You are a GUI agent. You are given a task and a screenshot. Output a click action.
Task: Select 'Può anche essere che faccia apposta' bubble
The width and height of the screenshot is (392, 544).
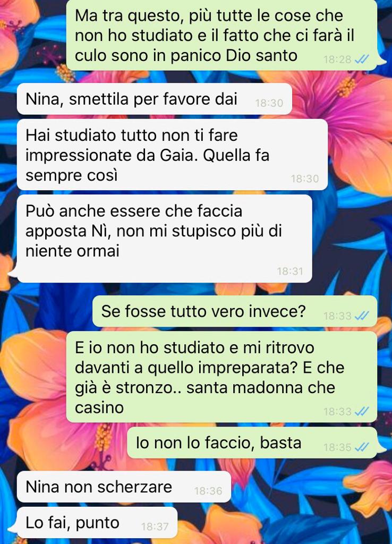(x=164, y=239)
